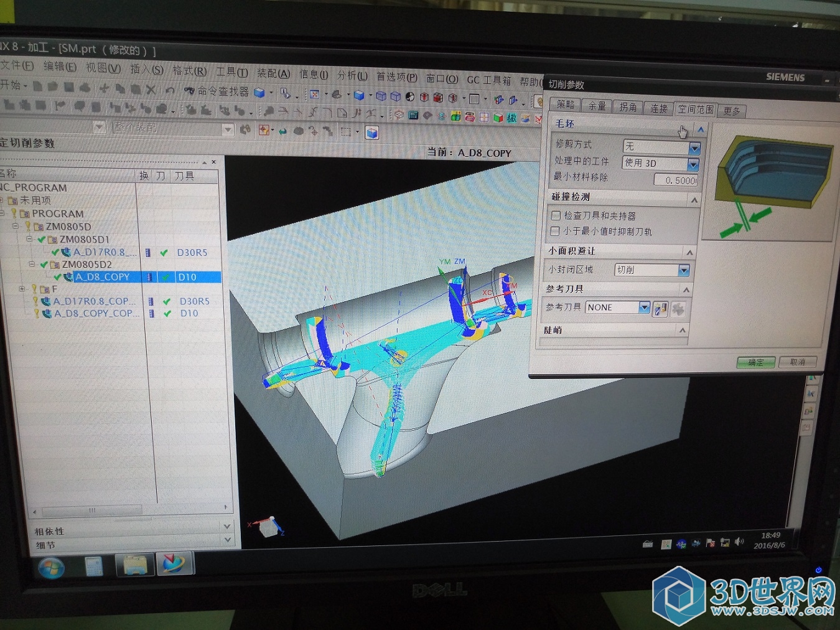
Task: Open the 参考刀具 NONE dropdown
Action: pyautogui.click(x=644, y=308)
